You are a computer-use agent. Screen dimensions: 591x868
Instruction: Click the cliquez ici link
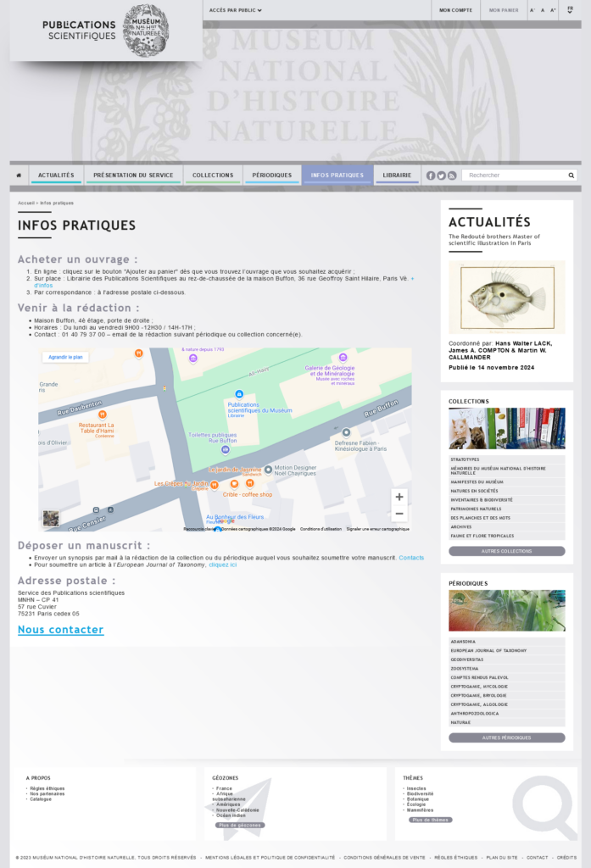pos(223,565)
